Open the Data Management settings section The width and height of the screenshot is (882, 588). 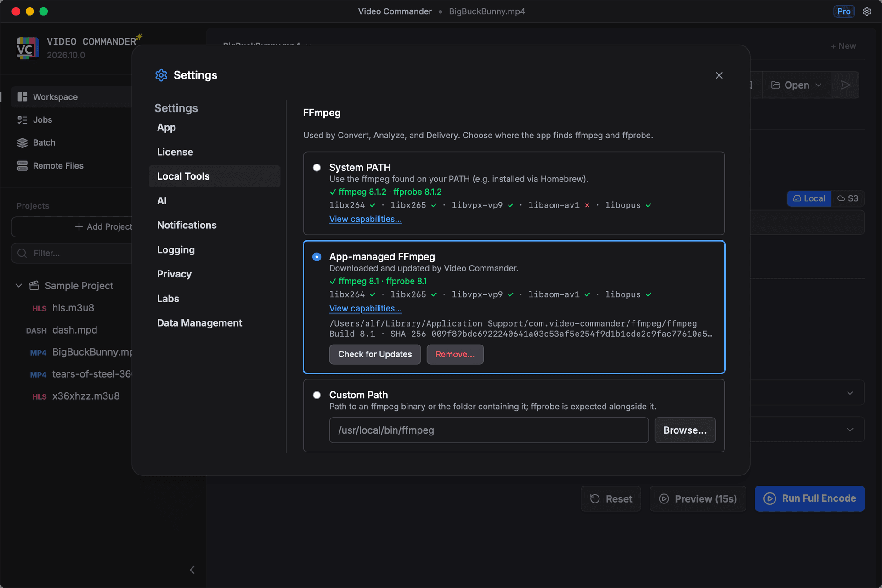tap(215, 323)
